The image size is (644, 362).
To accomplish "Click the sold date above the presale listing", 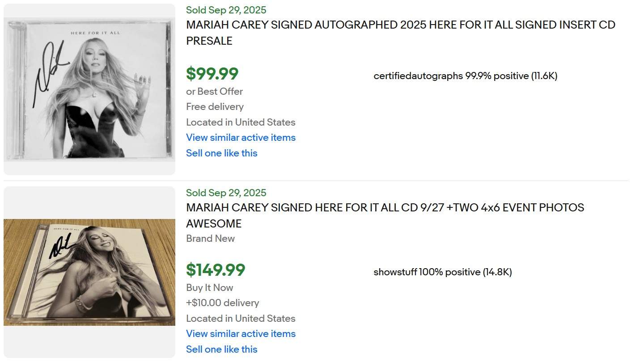I will [226, 10].
